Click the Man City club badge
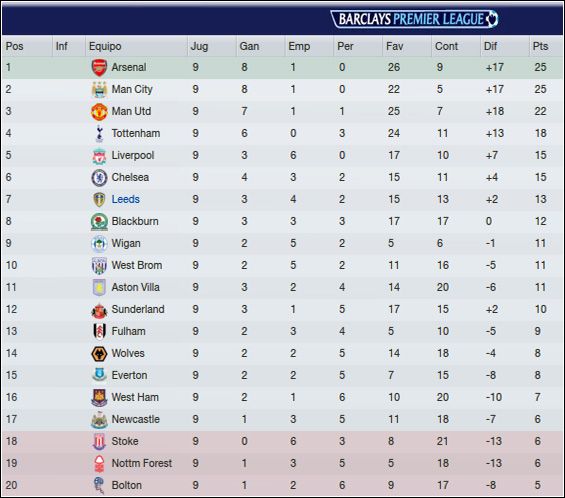This screenshot has width=565, height=498. (x=99, y=89)
